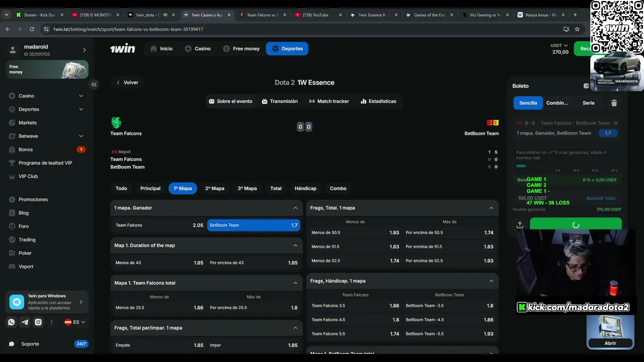
Task: Collapse 'Frags, Total par/impar. 1 mapa' market
Action: [295, 328]
